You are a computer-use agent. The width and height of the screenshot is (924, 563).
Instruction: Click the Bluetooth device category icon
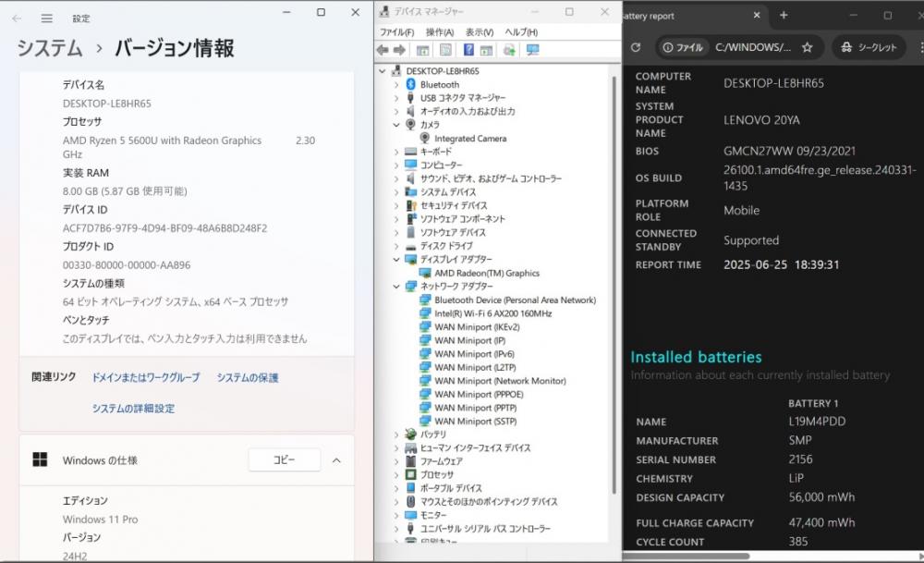(411, 84)
